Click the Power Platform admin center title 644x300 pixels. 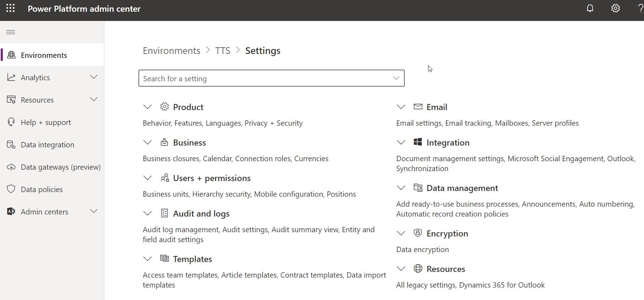point(84,9)
